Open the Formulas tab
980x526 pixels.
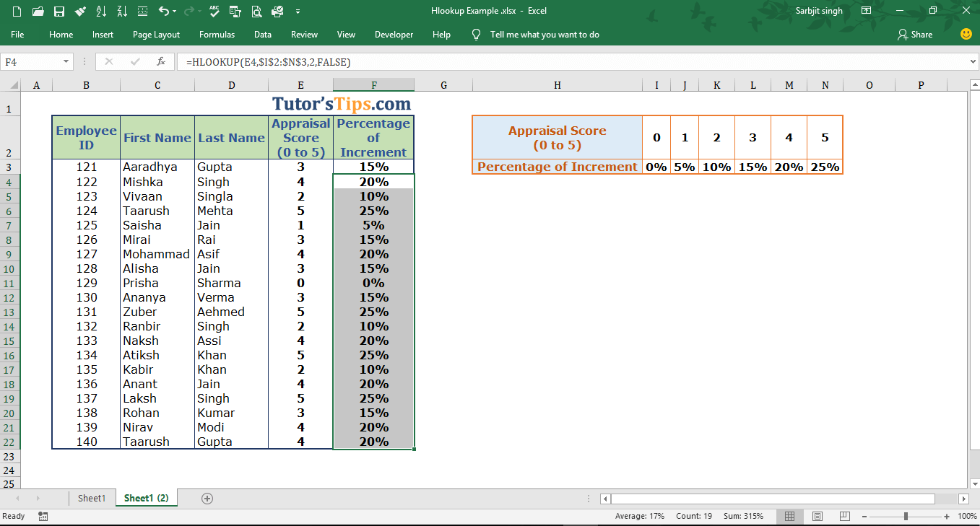(217, 35)
